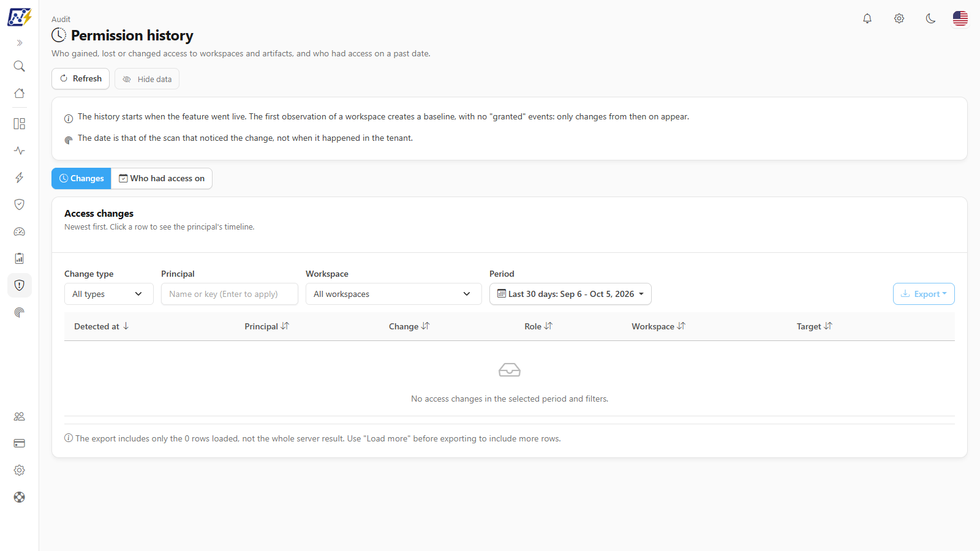Image resolution: width=980 pixels, height=551 pixels.
Task: Toggle dark mode with moon icon
Action: click(x=931, y=18)
